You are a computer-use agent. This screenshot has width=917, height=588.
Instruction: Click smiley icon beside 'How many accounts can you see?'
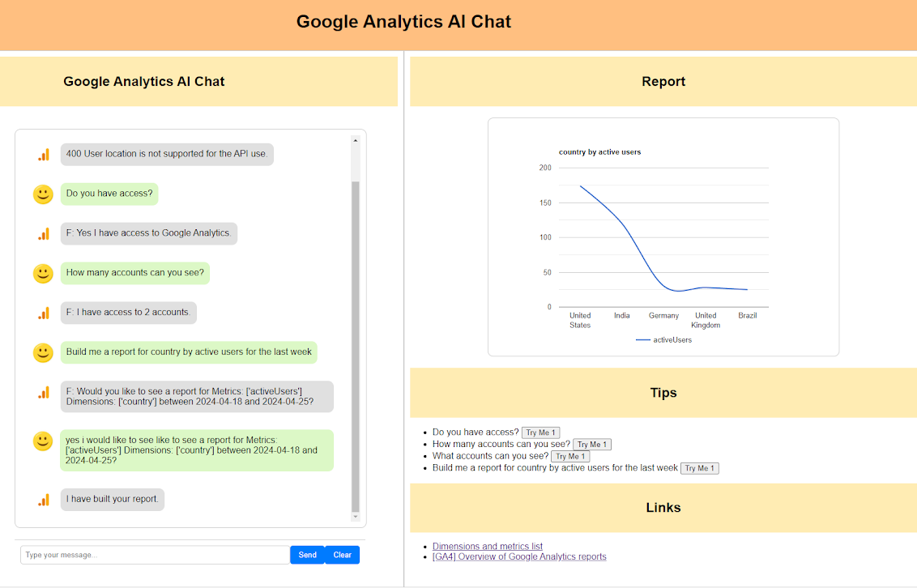(x=43, y=274)
